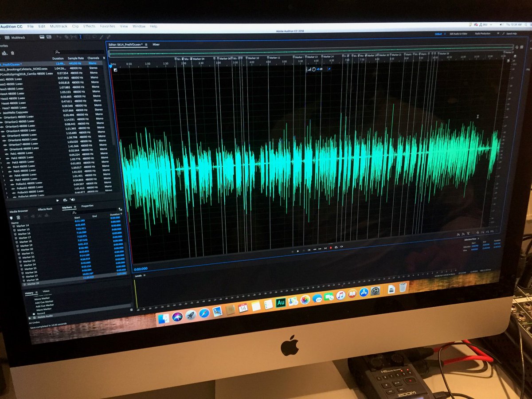This screenshot has height=399, width=532.
Task: Open the History panel menu icon
Action: [36, 292]
